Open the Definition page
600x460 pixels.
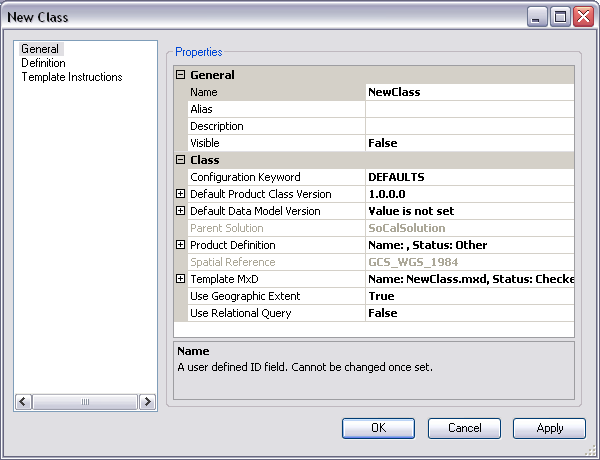(43, 63)
